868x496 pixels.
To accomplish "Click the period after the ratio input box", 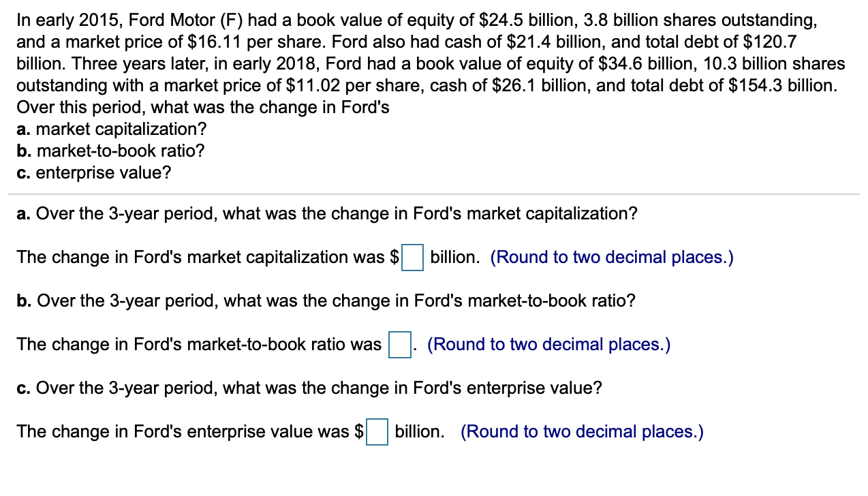I will [x=414, y=349].
